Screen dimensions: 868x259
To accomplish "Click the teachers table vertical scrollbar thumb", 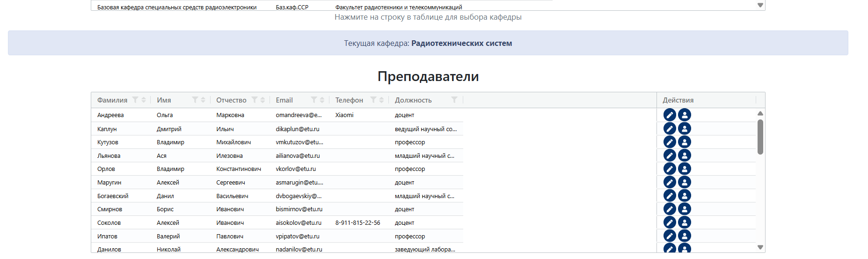I will [x=760, y=137].
